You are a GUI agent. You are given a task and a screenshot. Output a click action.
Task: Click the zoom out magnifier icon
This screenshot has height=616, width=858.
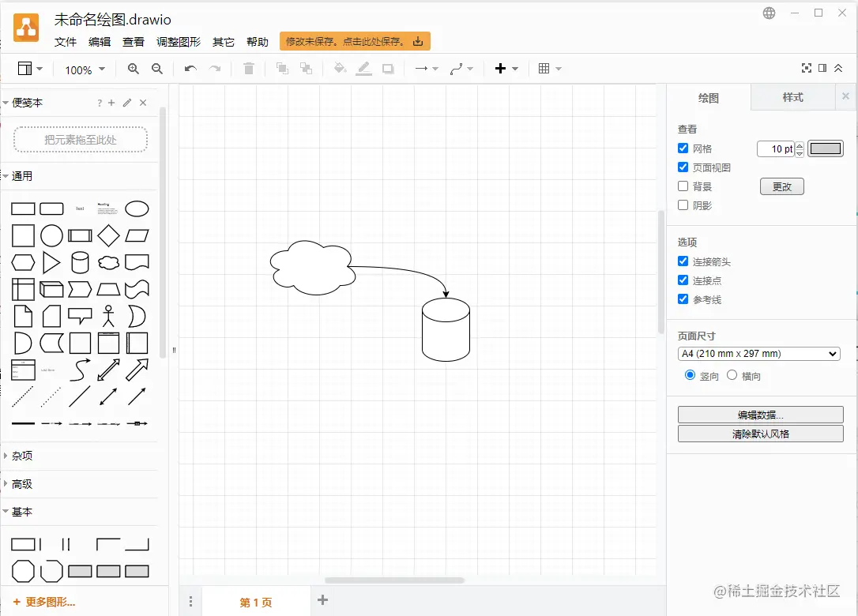pos(157,69)
